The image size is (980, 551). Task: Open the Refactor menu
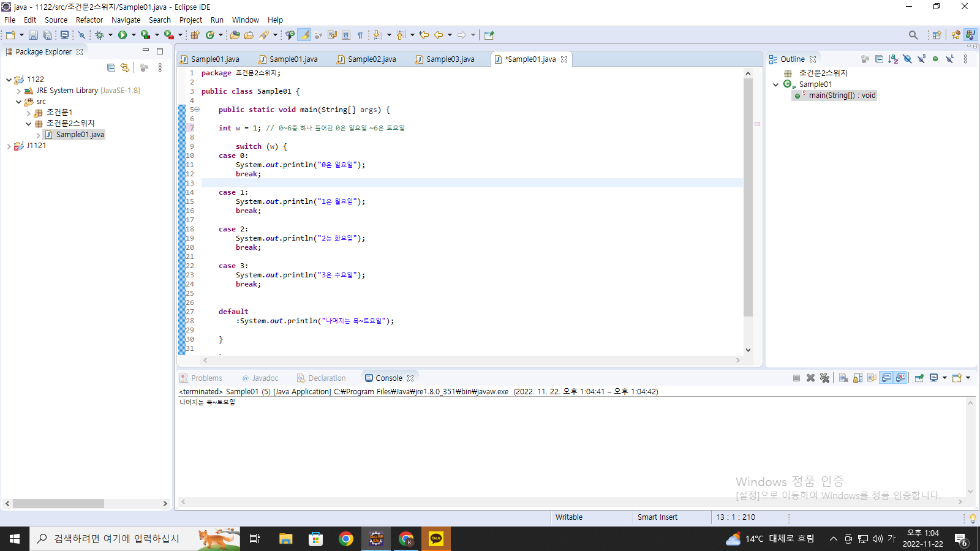pos(89,20)
